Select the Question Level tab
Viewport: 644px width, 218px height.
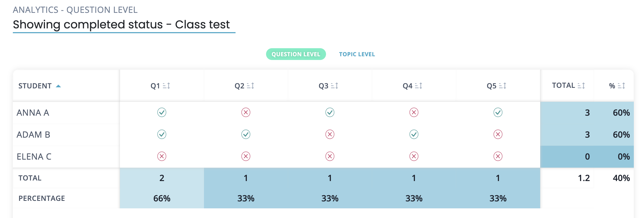[x=296, y=54]
